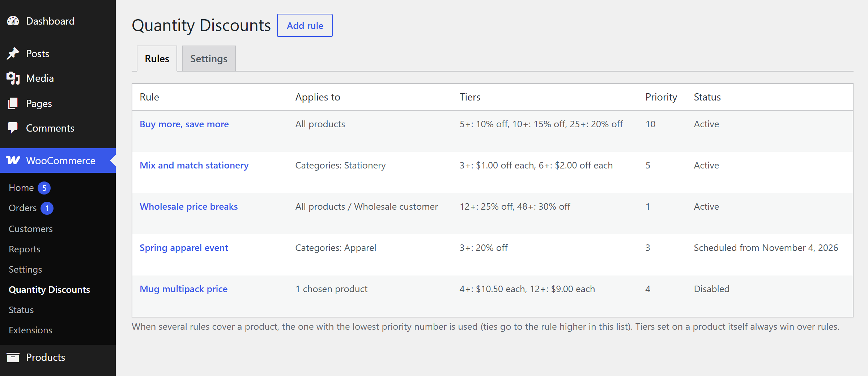The height and width of the screenshot is (376, 868).
Task: Open the WooCommerce menu item
Action: [58, 161]
